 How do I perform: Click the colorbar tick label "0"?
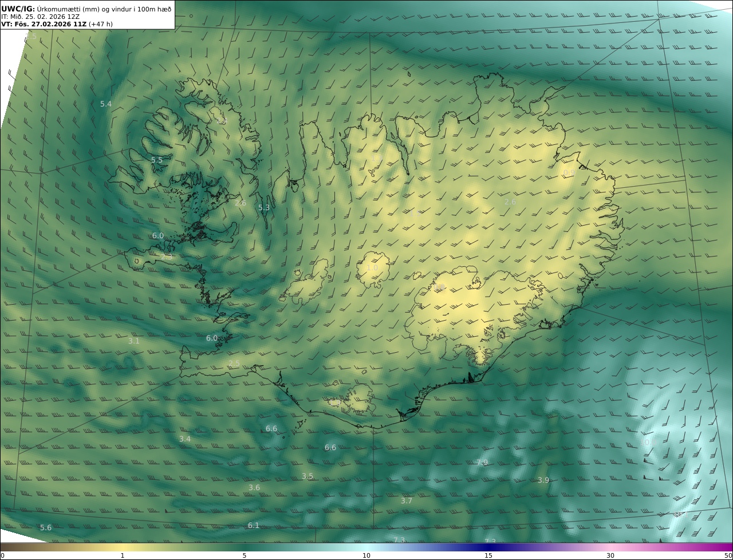point(2,555)
